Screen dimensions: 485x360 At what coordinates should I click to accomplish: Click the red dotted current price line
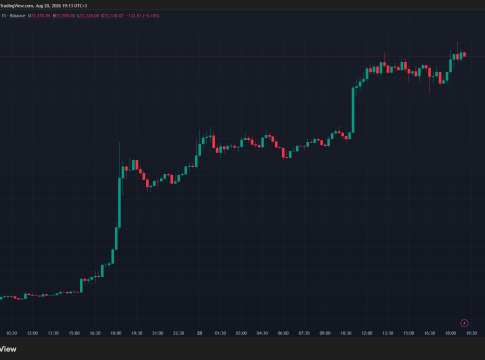tap(233, 57)
